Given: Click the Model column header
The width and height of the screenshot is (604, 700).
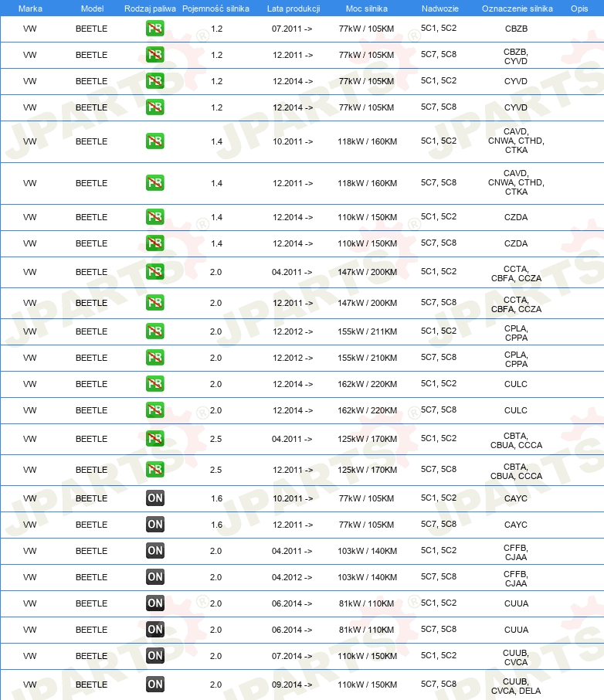Looking at the screenshot, I should click(x=93, y=8).
